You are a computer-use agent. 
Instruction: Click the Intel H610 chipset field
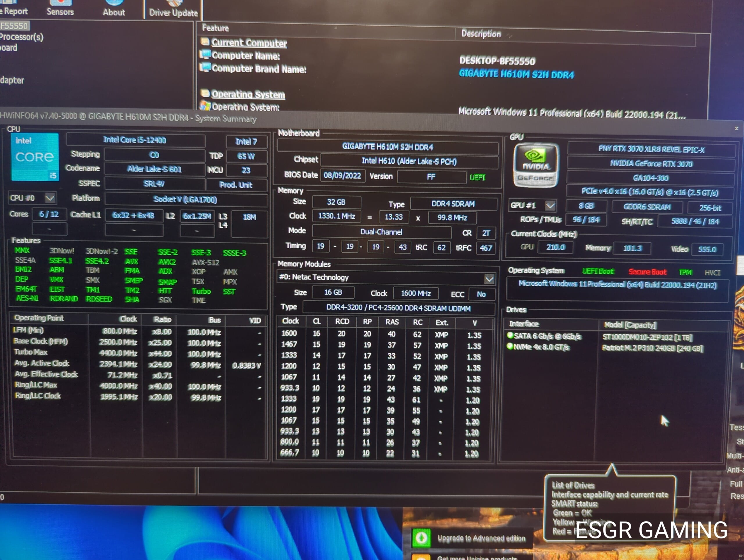409,161
